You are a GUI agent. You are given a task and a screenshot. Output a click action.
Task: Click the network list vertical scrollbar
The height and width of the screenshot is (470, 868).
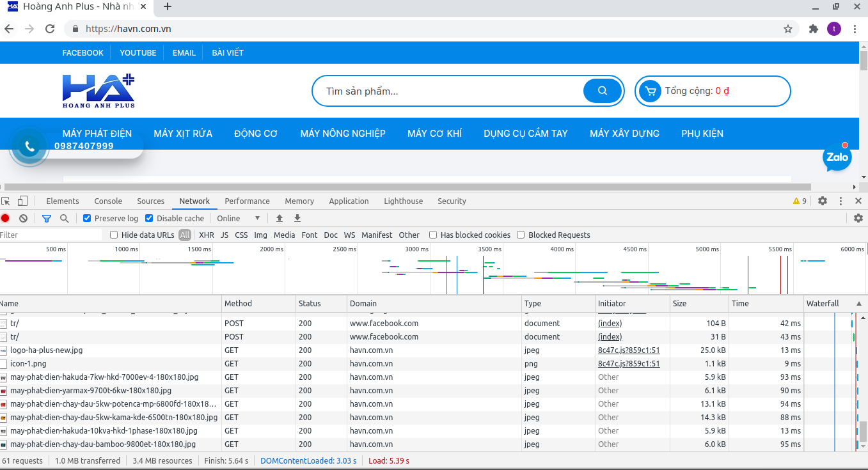point(864,431)
